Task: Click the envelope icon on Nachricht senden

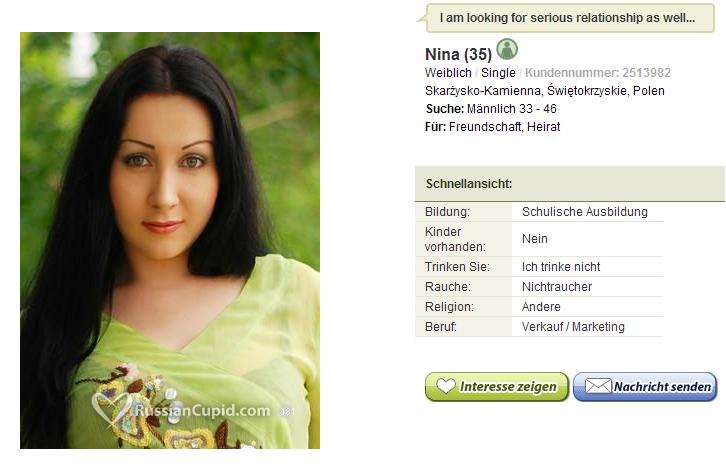Action: tap(598, 386)
